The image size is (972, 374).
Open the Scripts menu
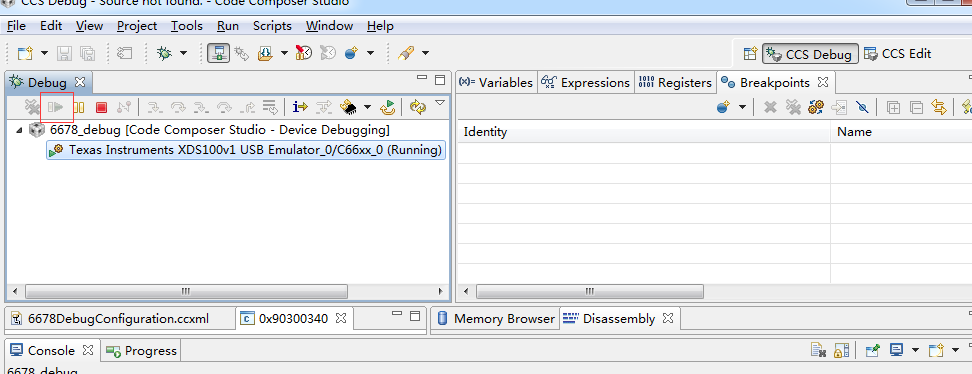click(272, 26)
